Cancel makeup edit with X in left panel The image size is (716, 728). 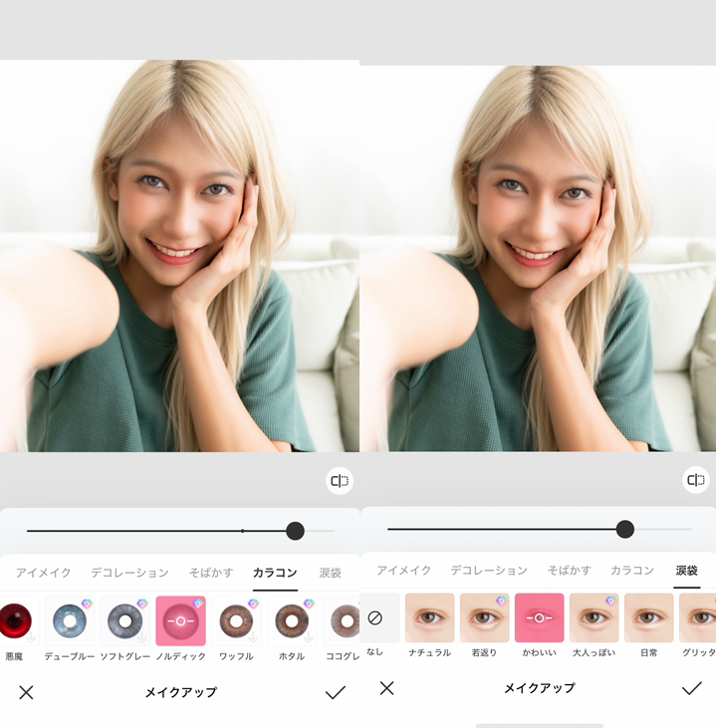pyautogui.click(x=26, y=693)
